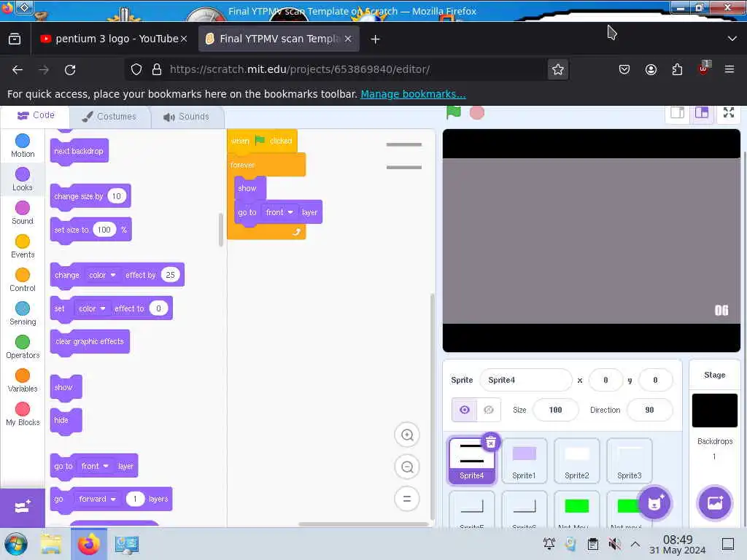747x560 pixels.
Task: Open the extensions puzzle icon
Action: (677, 69)
